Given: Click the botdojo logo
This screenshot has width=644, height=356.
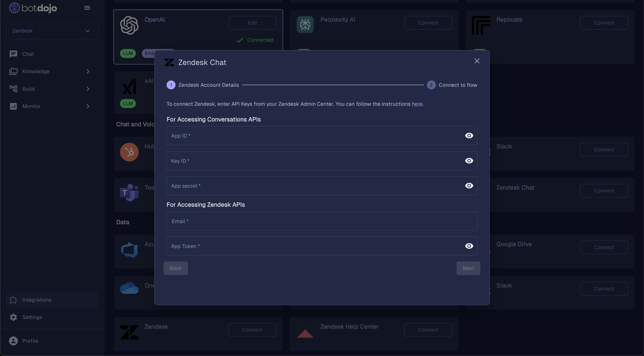Looking at the screenshot, I should [33, 8].
